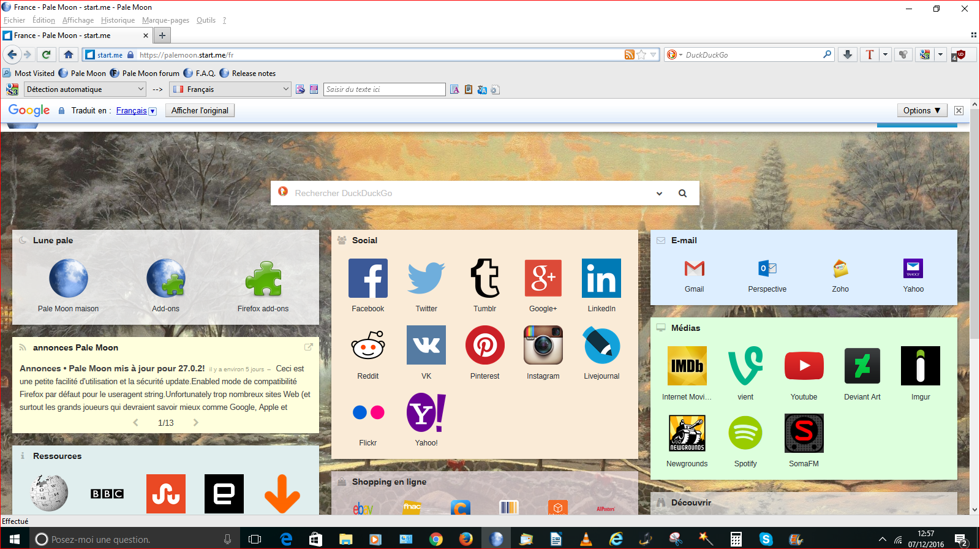The width and height of the screenshot is (980, 549).
Task: Open the downloads arrow toolbar button
Action: click(x=848, y=55)
